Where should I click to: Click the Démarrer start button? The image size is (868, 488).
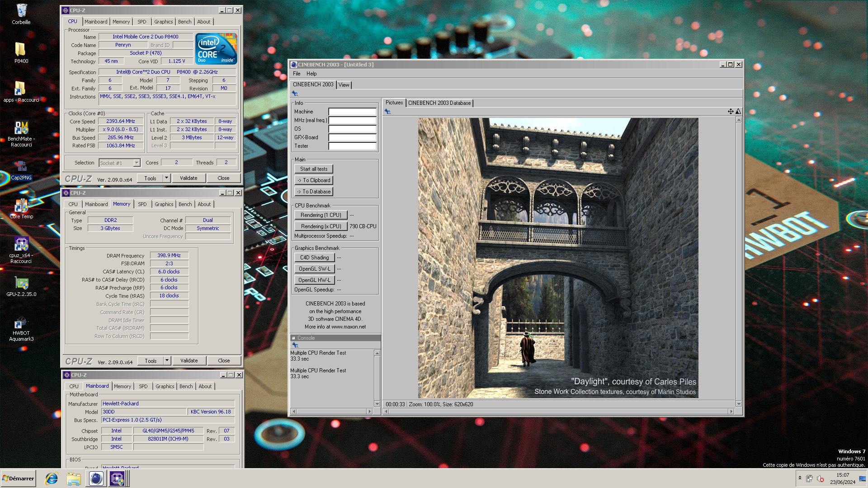click(19, 479)
